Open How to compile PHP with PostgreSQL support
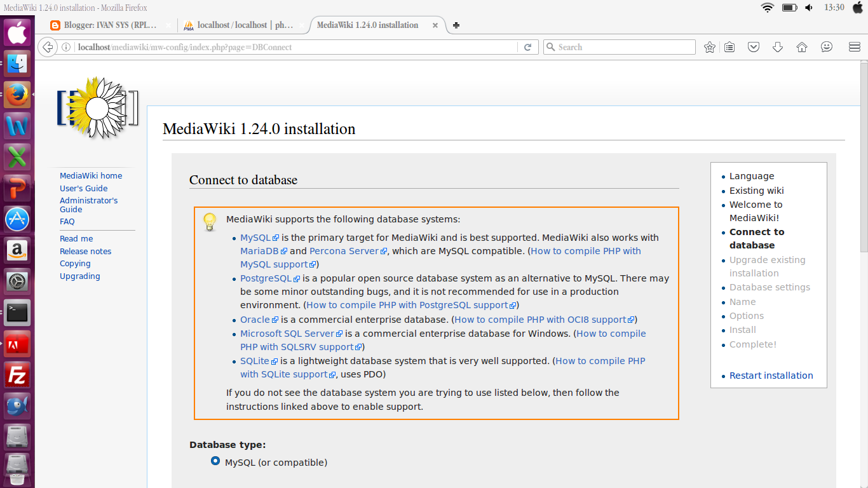This screenshot has height=488, width=868. [411, 306]
